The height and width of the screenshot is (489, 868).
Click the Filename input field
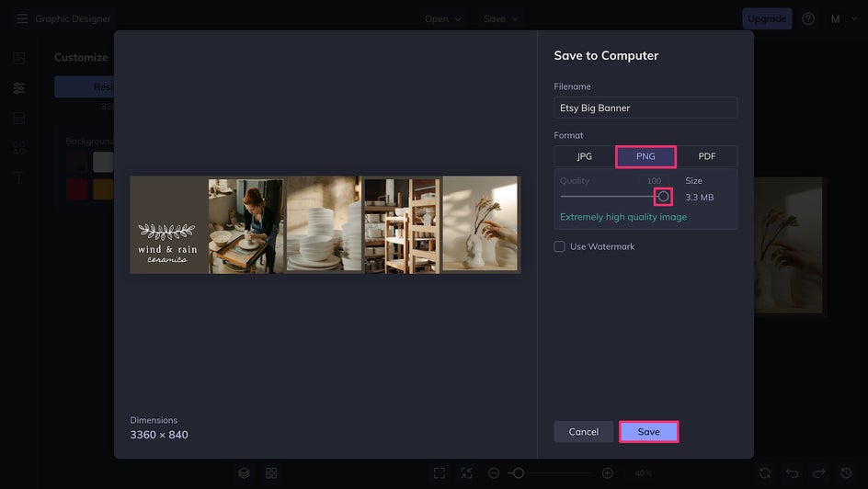click(645, 108)
